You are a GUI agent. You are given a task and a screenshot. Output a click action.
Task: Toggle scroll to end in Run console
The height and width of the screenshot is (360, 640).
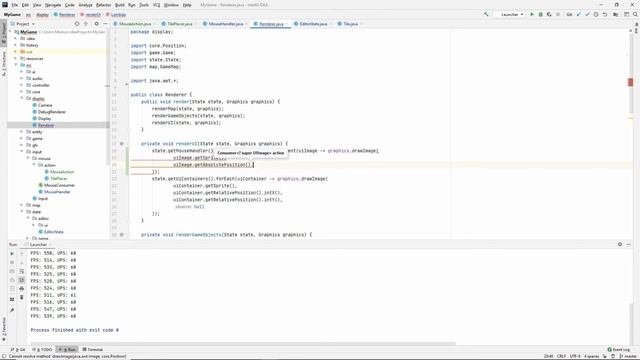[22, 280]
